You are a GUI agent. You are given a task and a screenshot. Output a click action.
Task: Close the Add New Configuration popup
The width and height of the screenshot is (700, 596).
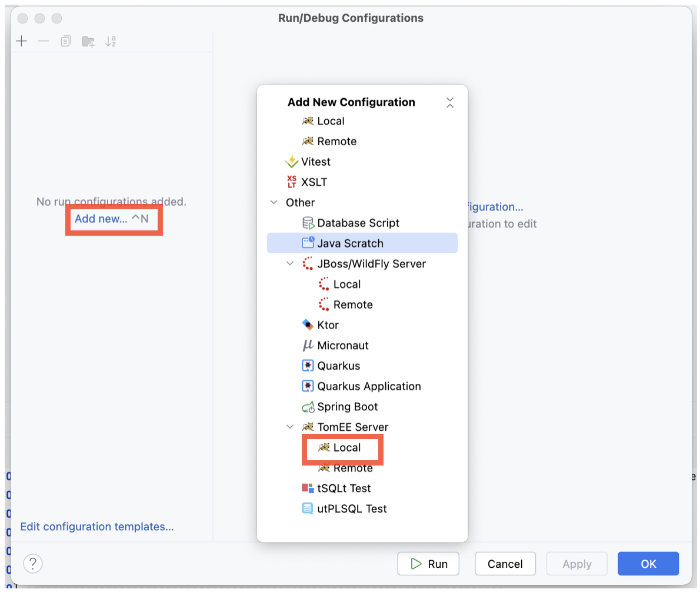[450, 103]
